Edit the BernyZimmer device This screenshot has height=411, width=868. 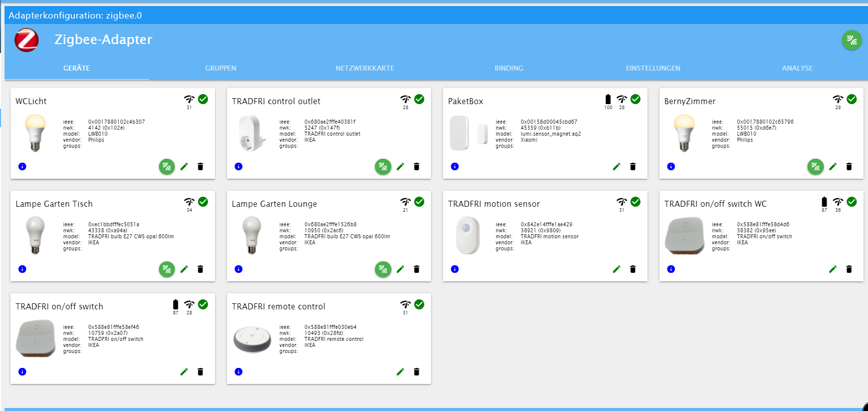(833, 167)
